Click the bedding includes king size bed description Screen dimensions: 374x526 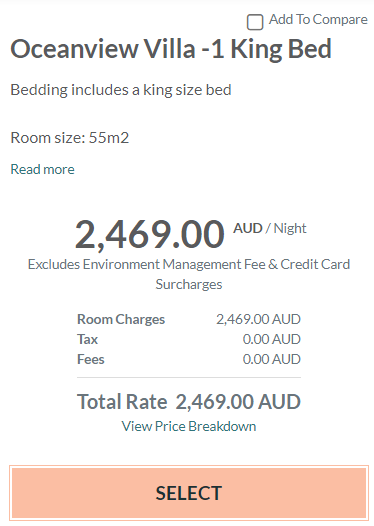tap(121, 90)
